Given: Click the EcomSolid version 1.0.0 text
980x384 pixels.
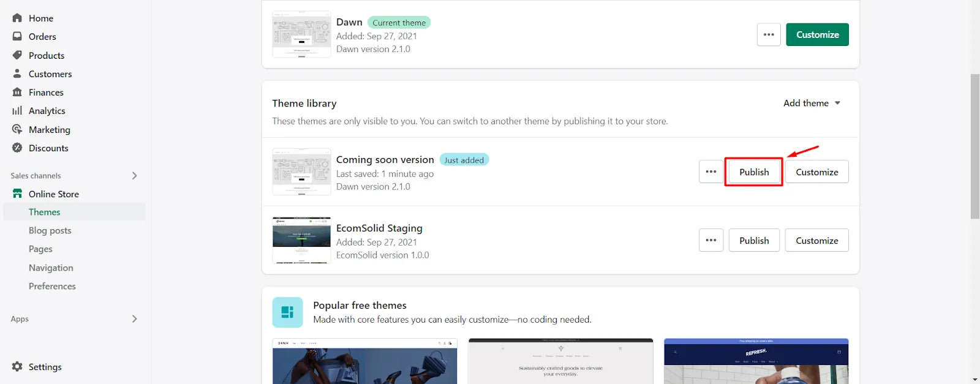Looking at the screenshot, I should tap(382, 255).
